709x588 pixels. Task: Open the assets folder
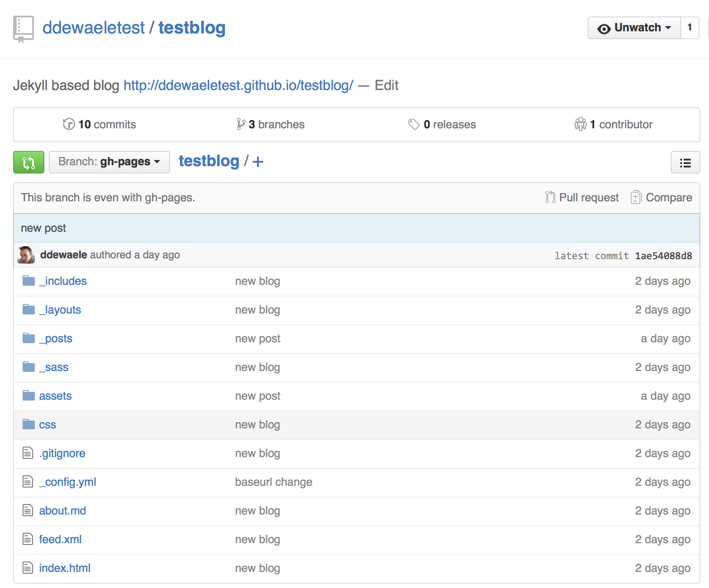click(x=55, y=396)
